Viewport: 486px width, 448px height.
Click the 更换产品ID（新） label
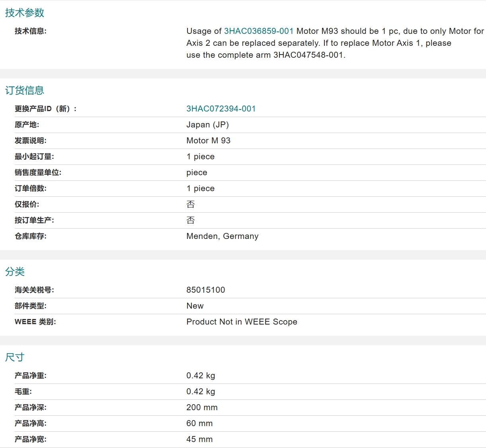[46, 109]
